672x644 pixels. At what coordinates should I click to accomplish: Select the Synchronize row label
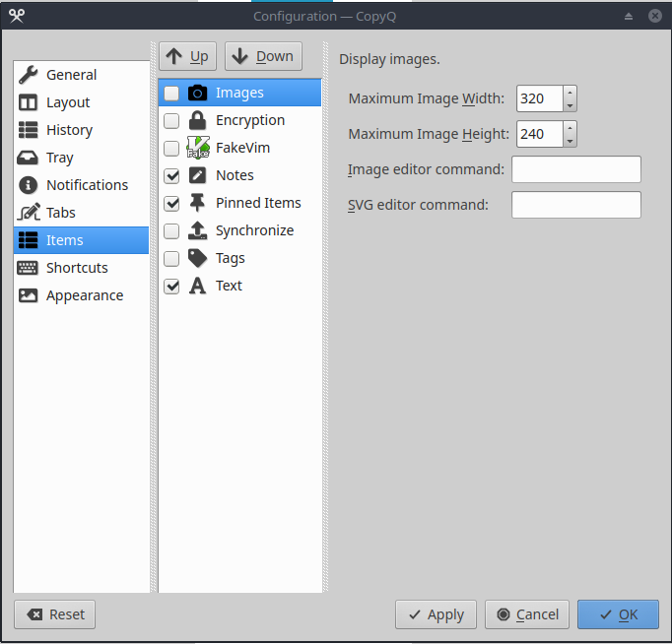tap(254, 230)
